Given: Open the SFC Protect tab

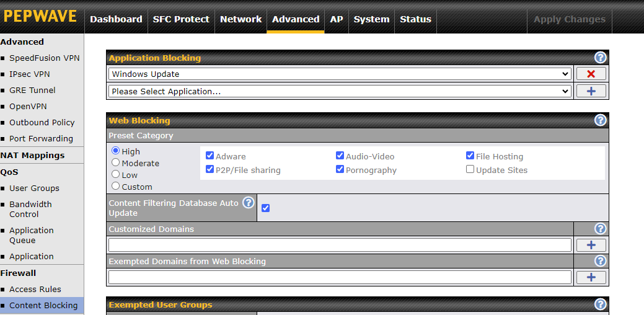Looking at the screenshot, I should tap(181, 19).
